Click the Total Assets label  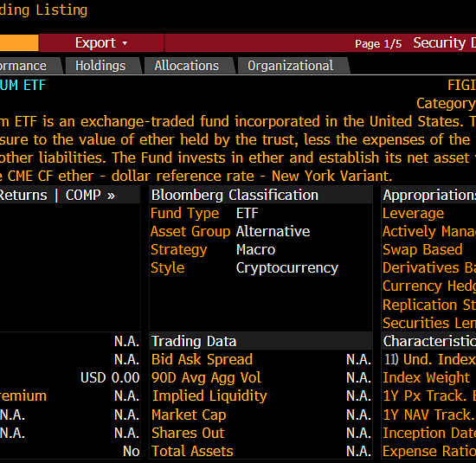(192, 451)
